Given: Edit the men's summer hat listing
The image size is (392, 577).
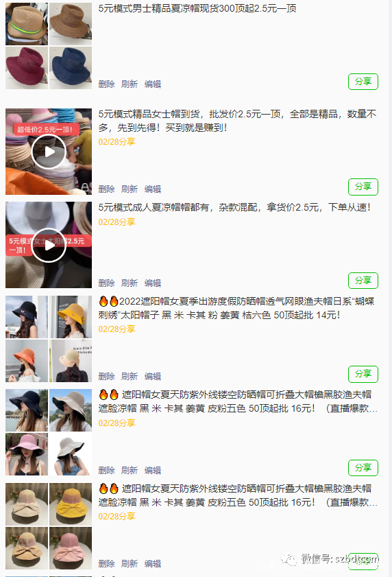Looking at the screenshot, I should pyautogui.click(x=153, y=84).
